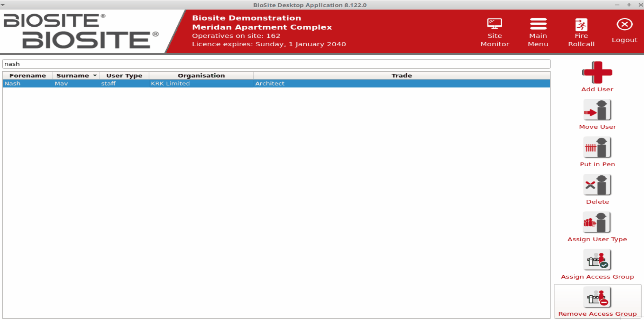This screenshot has height=320, width=644.
Task: Click 'Meridan Apartment Complex' site name
Action: point(262,27)
